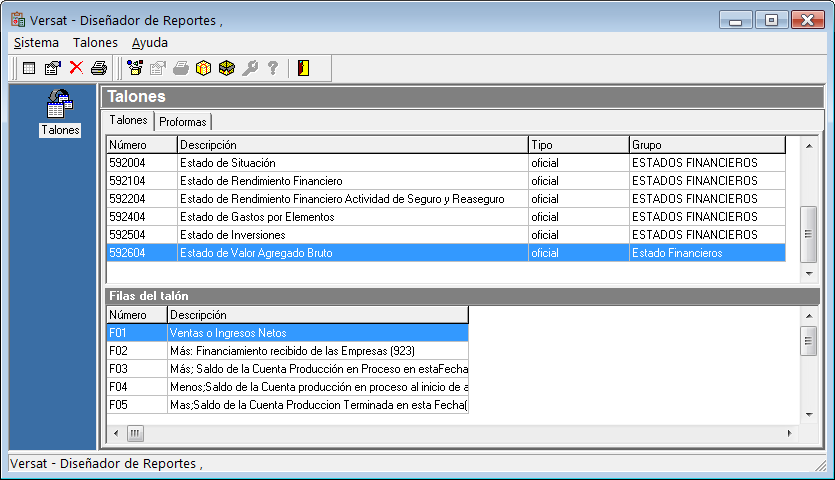Image resolution: width=835 pixels, height=480 pixels.
Task: Switch to the Talones tab
Action: pos(128,120)
